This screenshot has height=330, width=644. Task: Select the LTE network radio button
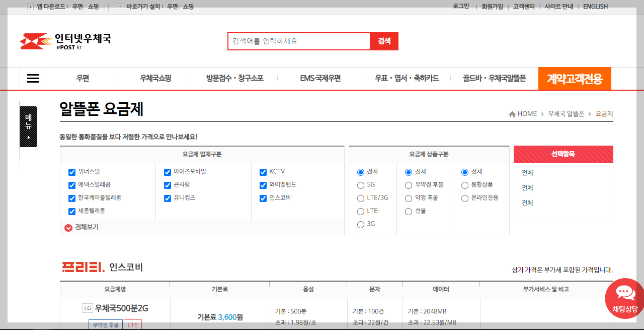[x=361, y=211]
